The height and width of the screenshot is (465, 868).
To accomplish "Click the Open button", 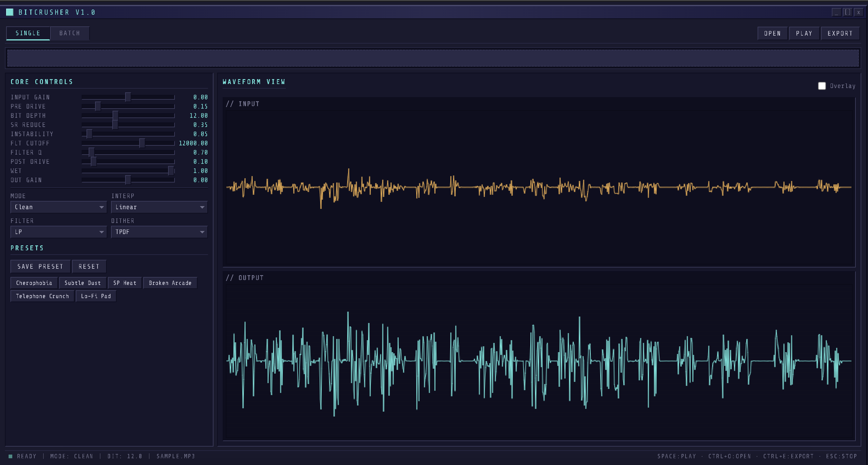I will point(772,33).
